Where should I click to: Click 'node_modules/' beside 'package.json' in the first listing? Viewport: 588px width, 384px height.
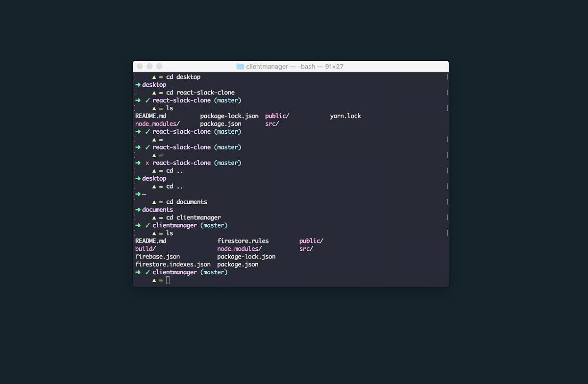[x=158, y=124]
